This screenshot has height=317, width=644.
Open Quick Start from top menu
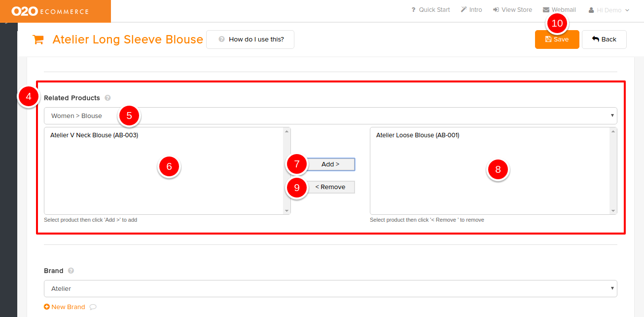point(430,10)
